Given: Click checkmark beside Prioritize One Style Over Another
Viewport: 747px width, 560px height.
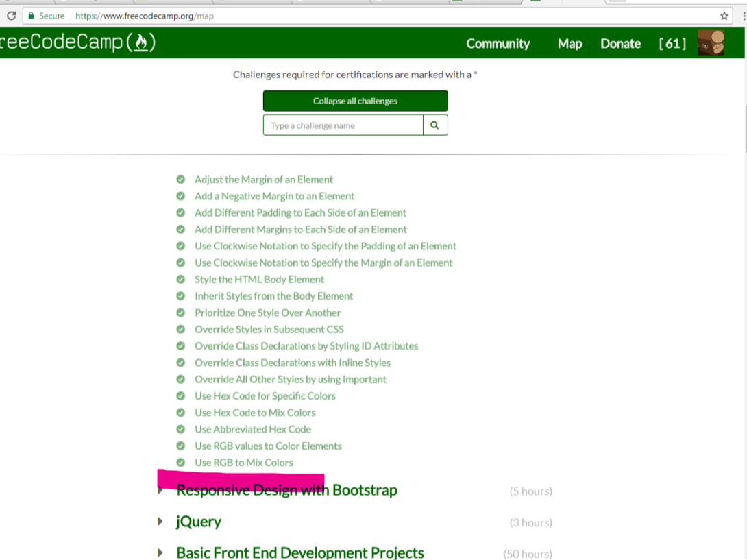Looking at the screenshot, I should (x=180, y=313).
